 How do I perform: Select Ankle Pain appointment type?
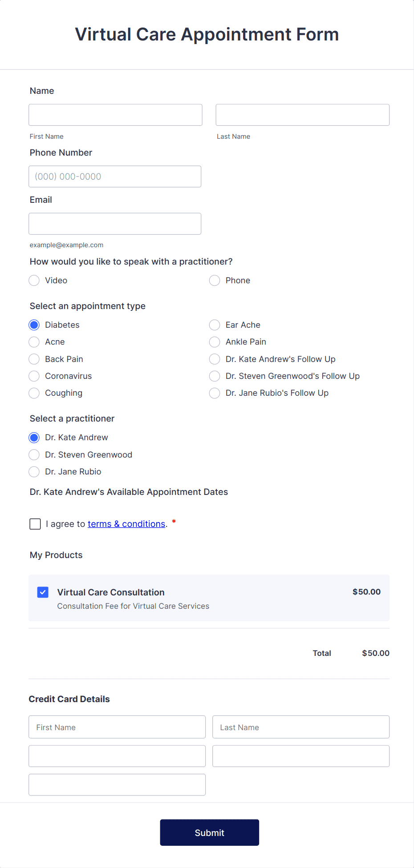pyautogui.click(x=215, y=342)
